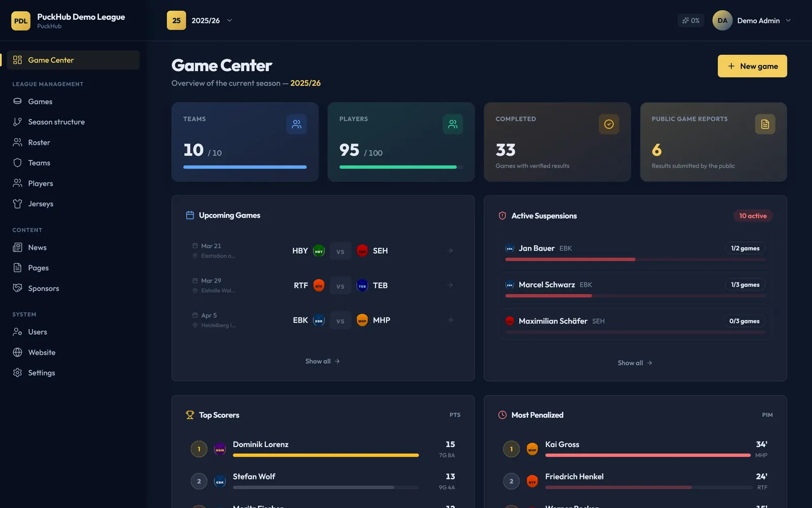Click the Jerseys shirt icon
The width and height of the screenshot is (812, 508).
click(17, 204)
